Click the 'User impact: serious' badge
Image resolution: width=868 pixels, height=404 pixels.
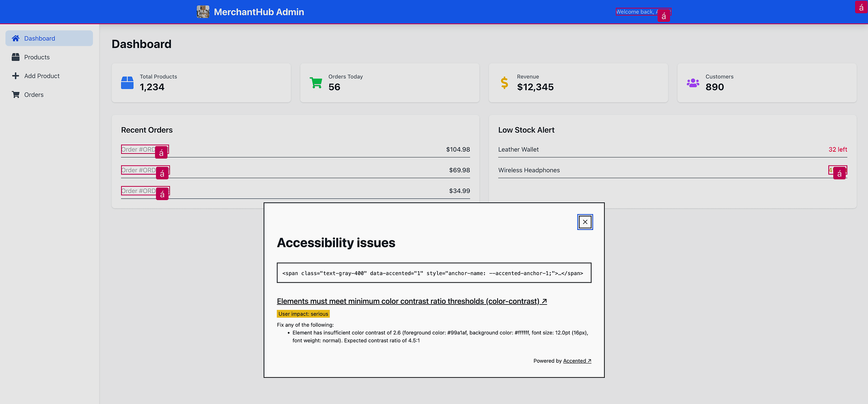tap(303, 313)
